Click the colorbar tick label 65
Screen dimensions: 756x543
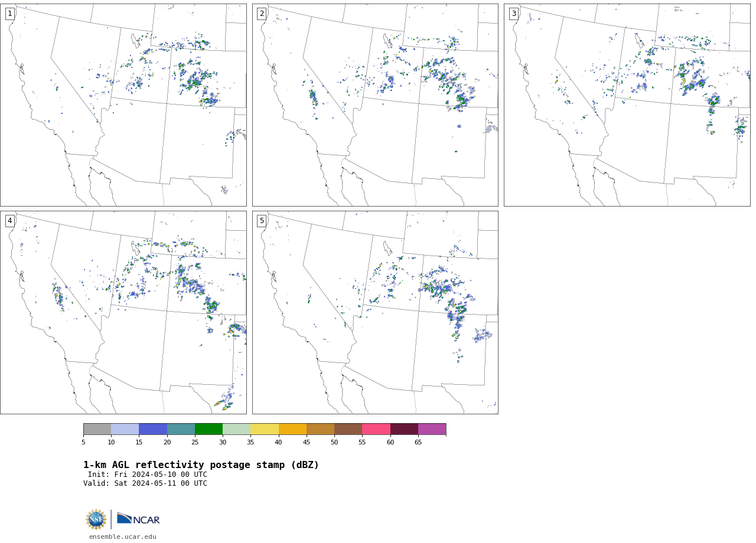pos(418,443)
